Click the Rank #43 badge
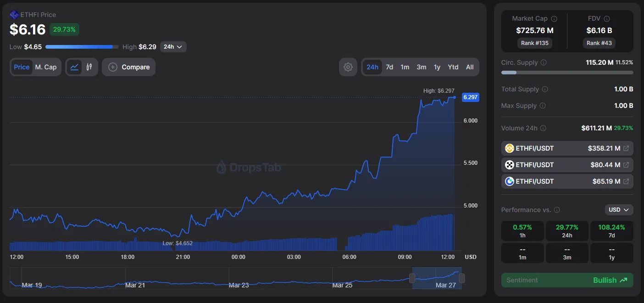Screen dimensions: 644x303 (x=599, y=43)
